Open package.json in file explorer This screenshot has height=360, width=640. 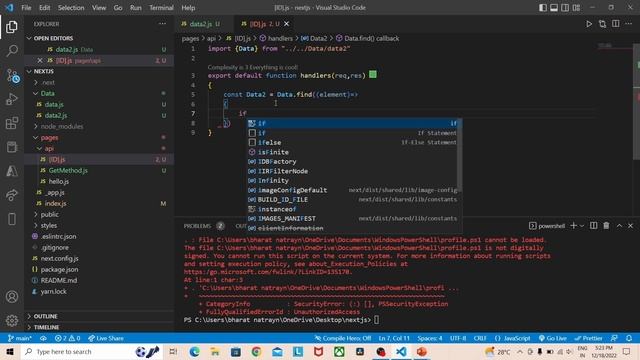(59, 270)
